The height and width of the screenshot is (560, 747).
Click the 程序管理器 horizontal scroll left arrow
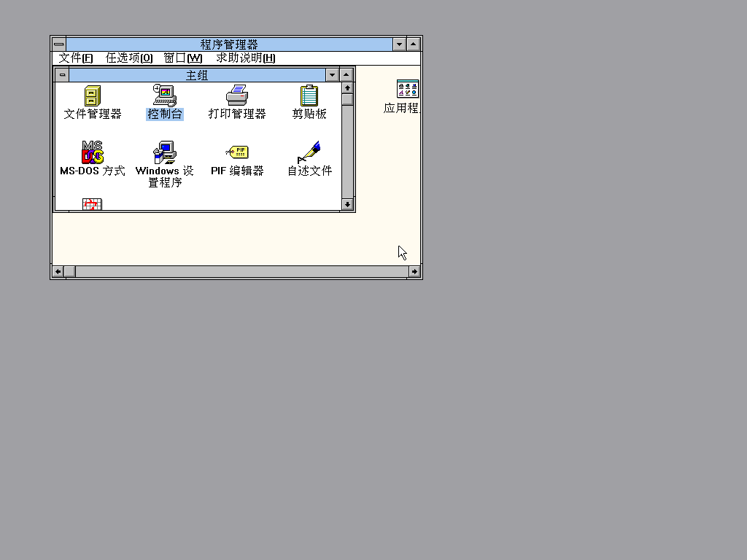58,271
